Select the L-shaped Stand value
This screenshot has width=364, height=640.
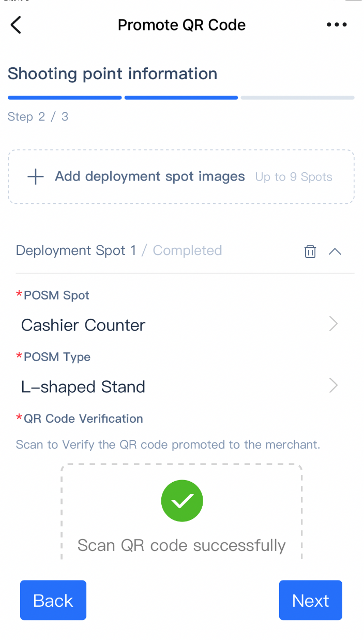point(83,386)
